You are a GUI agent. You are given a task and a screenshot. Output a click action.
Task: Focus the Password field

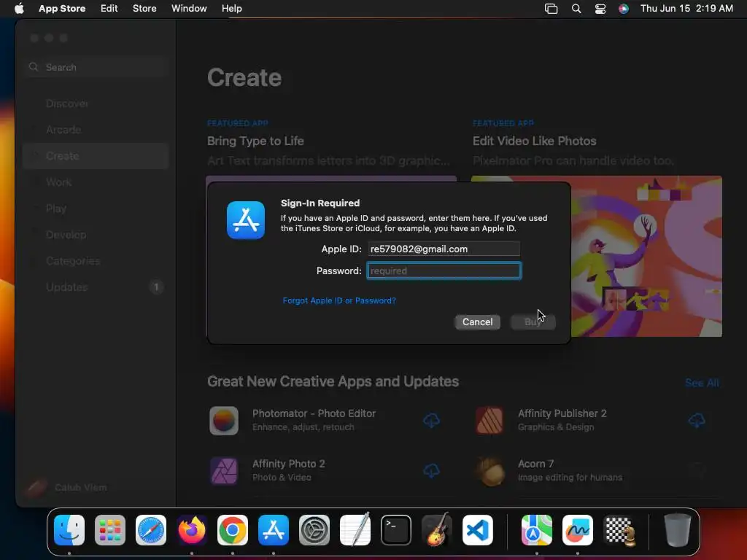tap(444, 271)
